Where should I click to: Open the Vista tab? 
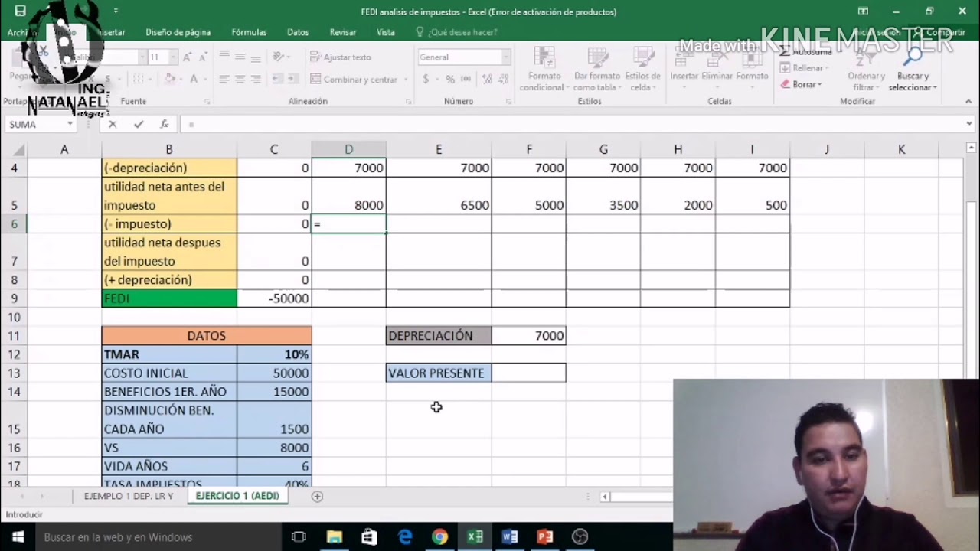[386, 32]
